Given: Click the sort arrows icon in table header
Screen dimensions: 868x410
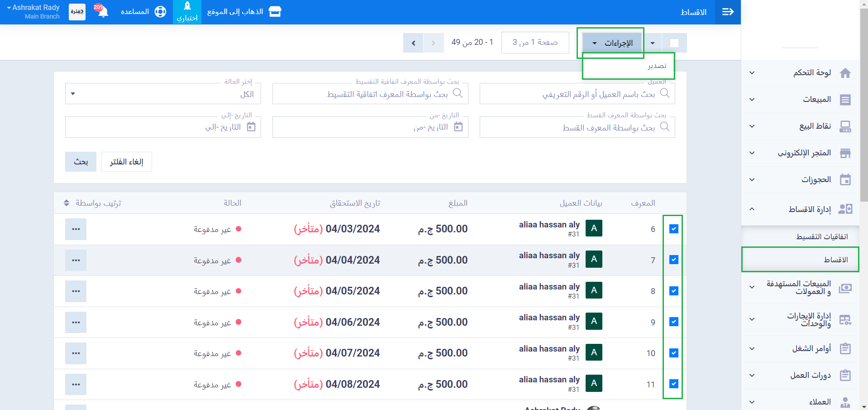Looking at the screenshot, I should point(67,203).
